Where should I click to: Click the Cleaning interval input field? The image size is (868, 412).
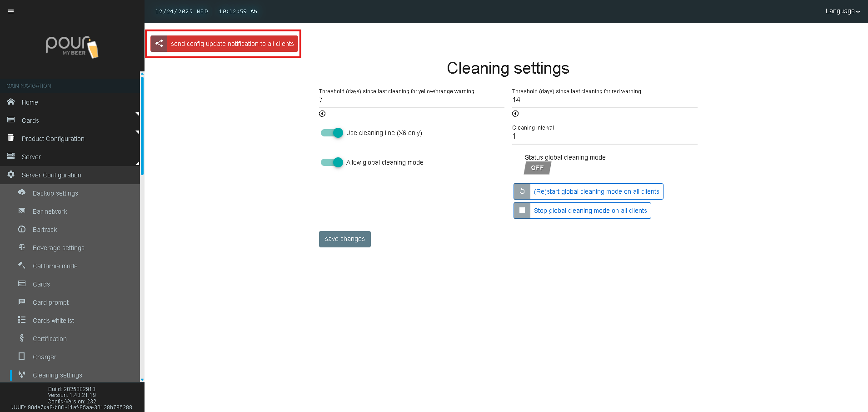[x=604, y=136]
